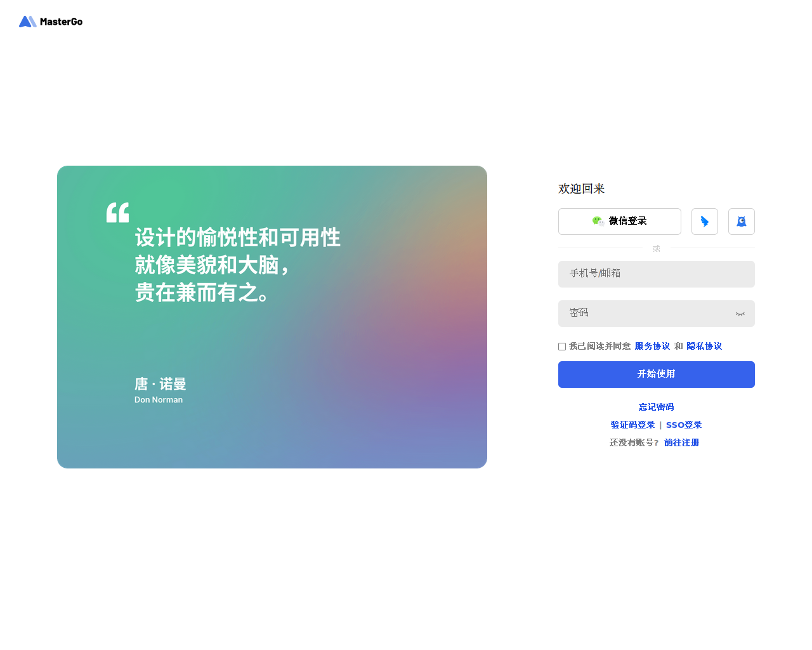Click the large white quotation mark icon
Screen dimensions: 812x650
click(x=118, y=213)
